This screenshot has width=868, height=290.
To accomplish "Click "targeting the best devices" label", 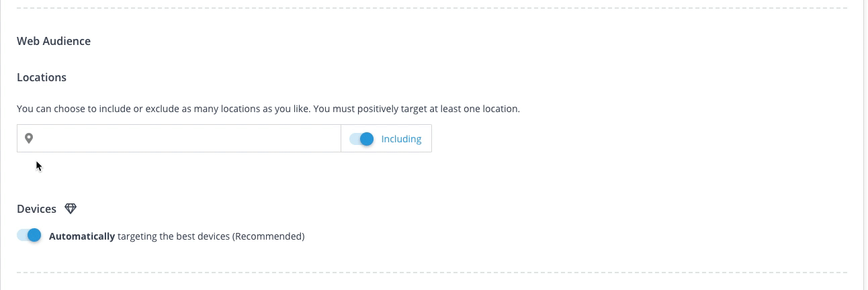I will 173,236.
